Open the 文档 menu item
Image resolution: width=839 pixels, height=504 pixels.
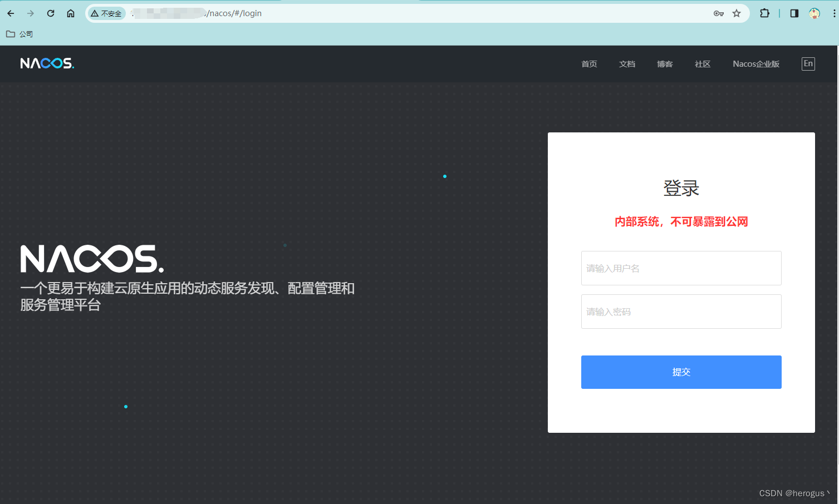[627, 64]
